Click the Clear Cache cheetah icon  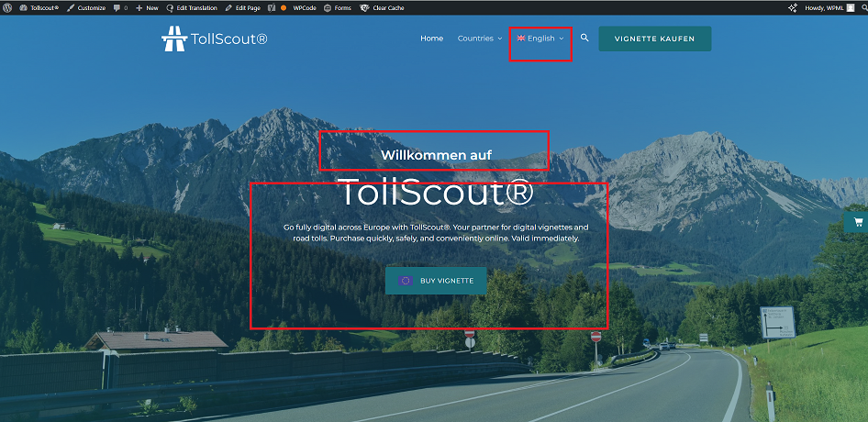point(364,7)
